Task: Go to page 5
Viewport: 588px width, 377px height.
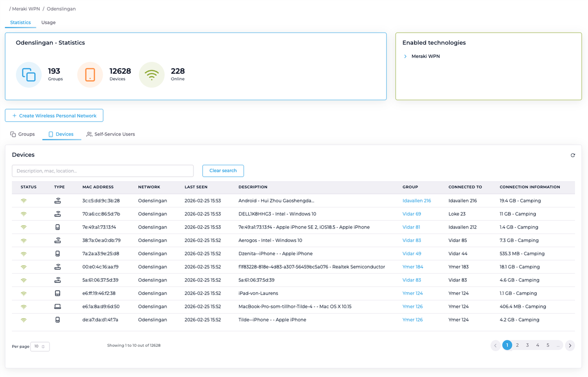Action: 548,345
